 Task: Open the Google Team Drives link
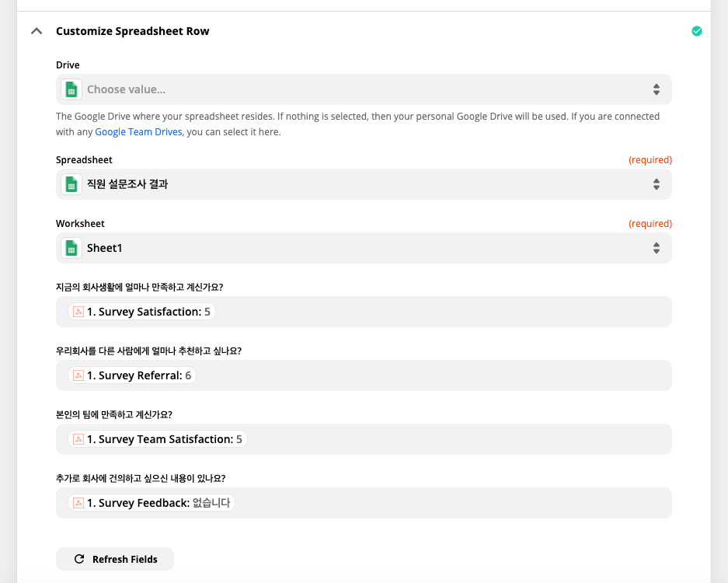tap(138, 132)
